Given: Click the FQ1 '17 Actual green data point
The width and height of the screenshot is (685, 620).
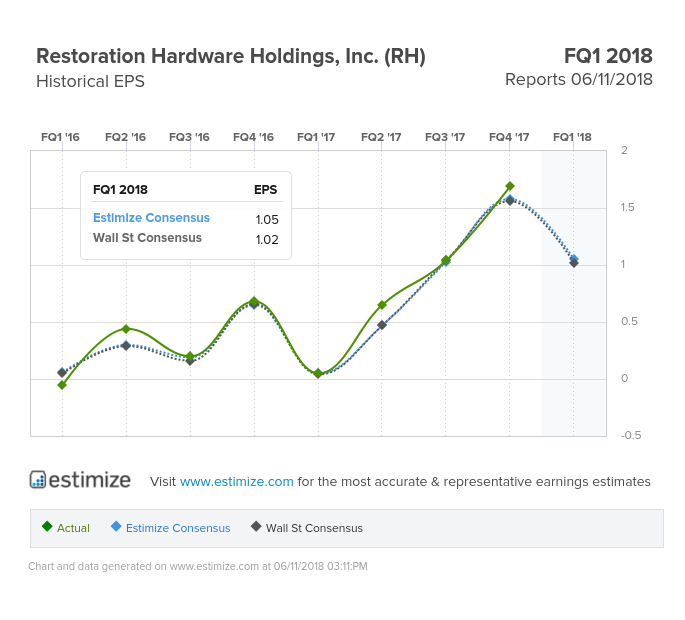Looking at the screenshot, I should (x=318, y=373).
